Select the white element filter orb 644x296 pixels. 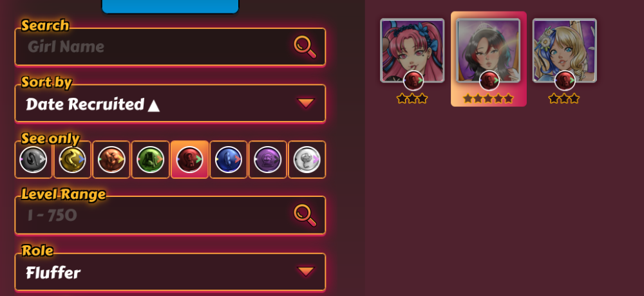click(307, 160)
